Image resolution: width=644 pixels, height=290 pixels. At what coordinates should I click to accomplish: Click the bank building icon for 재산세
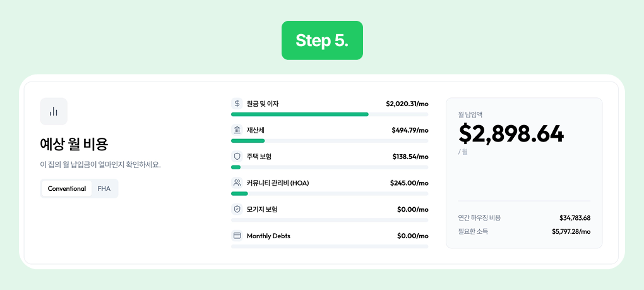pos(237,130)
